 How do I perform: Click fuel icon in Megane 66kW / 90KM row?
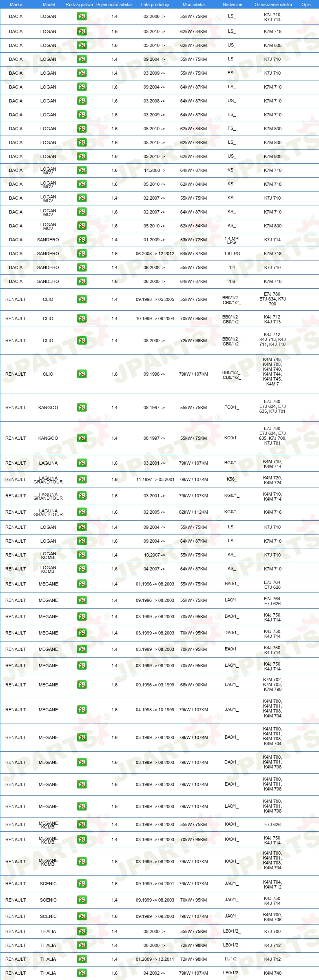click(x=82, y=685)
